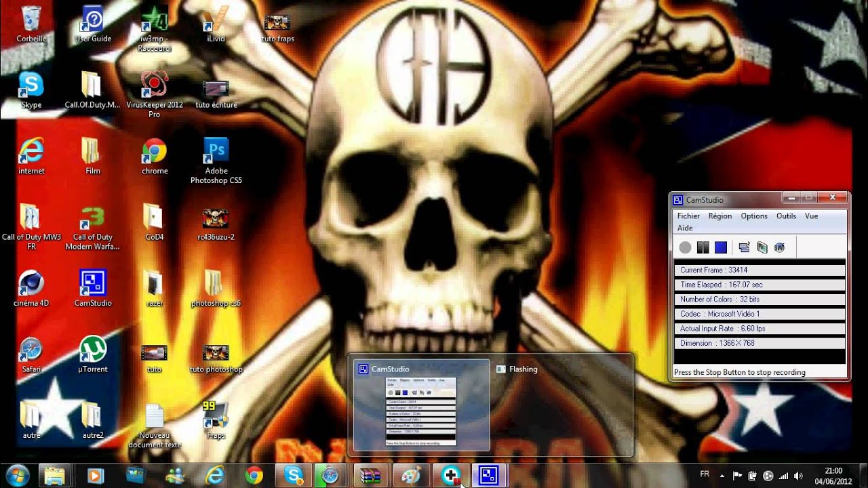This screenshot has width=868, height=488.
Task: Open the Safari desktop shortcut
Action: pyautogui.click(x=31, y=354)
